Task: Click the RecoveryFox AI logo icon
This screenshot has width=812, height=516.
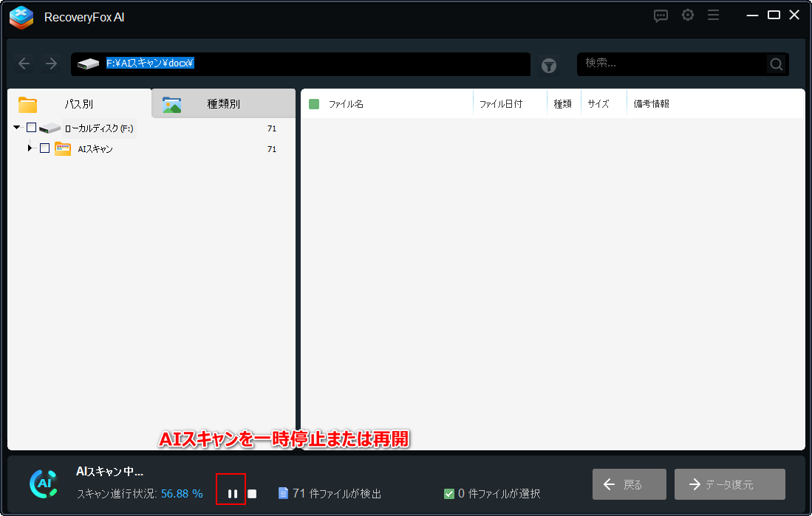Action: click(x=21, y=17)
